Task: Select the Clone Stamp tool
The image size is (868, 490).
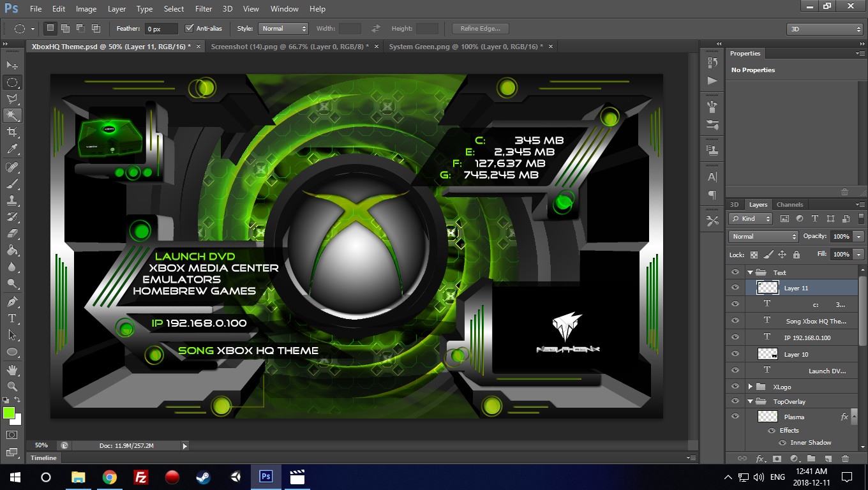Action: 12,200
